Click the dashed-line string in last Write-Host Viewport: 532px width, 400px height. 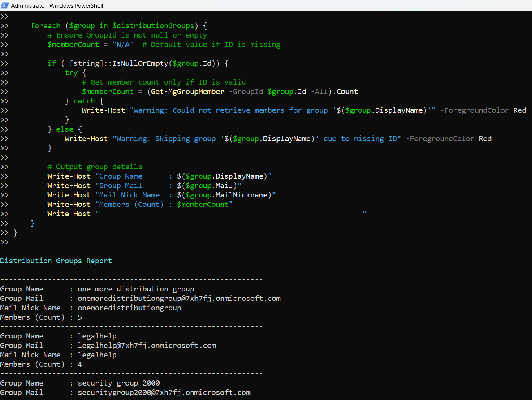[x=231, y=214]
